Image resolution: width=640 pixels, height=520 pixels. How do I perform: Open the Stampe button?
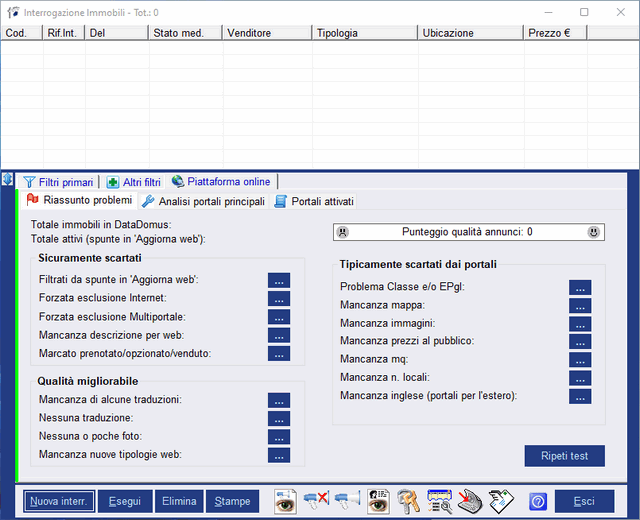pyautogui.click(x=233, y=501)
